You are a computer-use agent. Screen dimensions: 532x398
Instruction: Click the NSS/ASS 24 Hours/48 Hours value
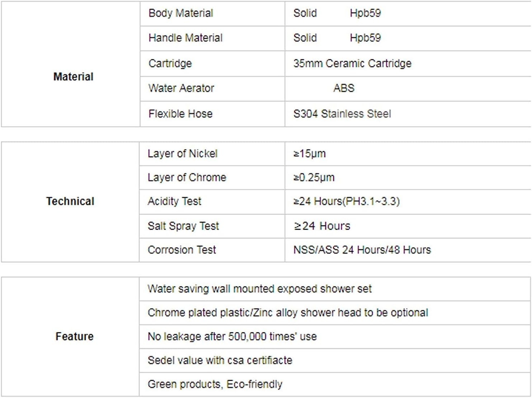(362, 250)
